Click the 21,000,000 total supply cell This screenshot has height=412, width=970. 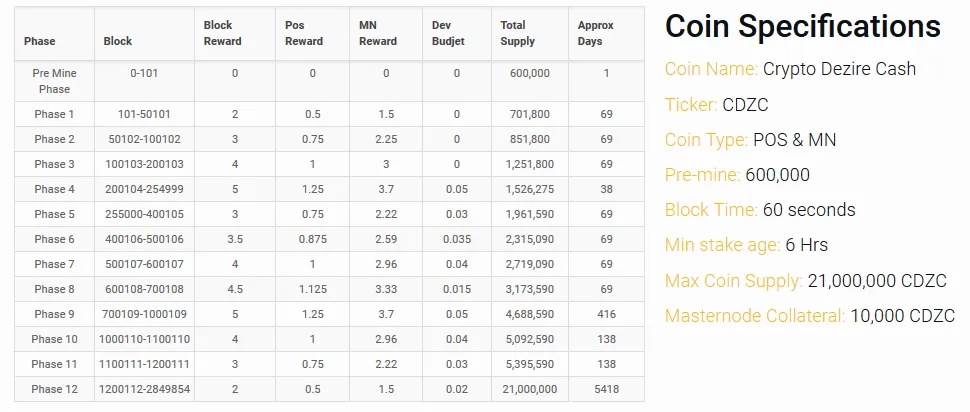pos(529,389)
